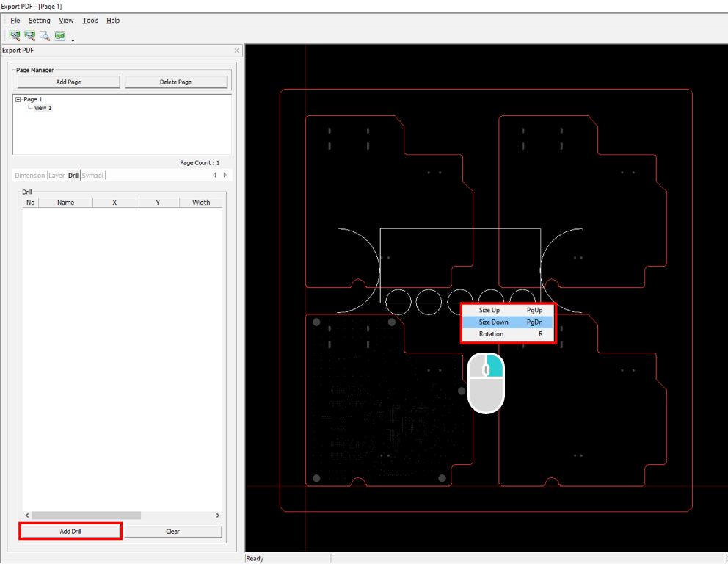The width and height of the screenshot is (728, 564).
Task: Click the zoom in toolbar icon
Action: point(14,35)
